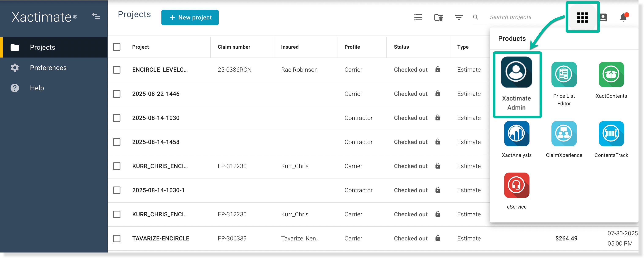Open the Xactimate Admin product

tap(516, 72)
